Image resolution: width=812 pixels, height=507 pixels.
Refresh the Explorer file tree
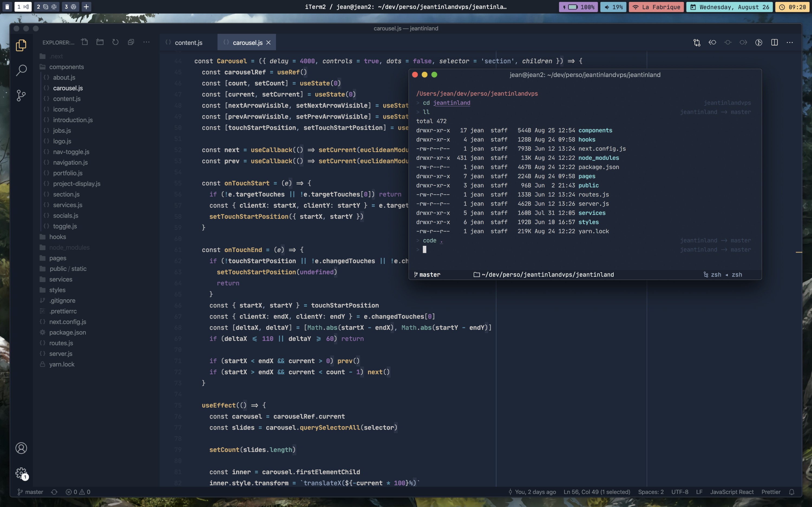coord(115,42)
